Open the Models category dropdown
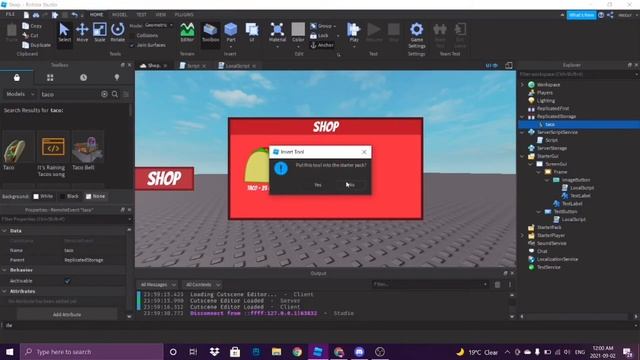 click(20, 94)
